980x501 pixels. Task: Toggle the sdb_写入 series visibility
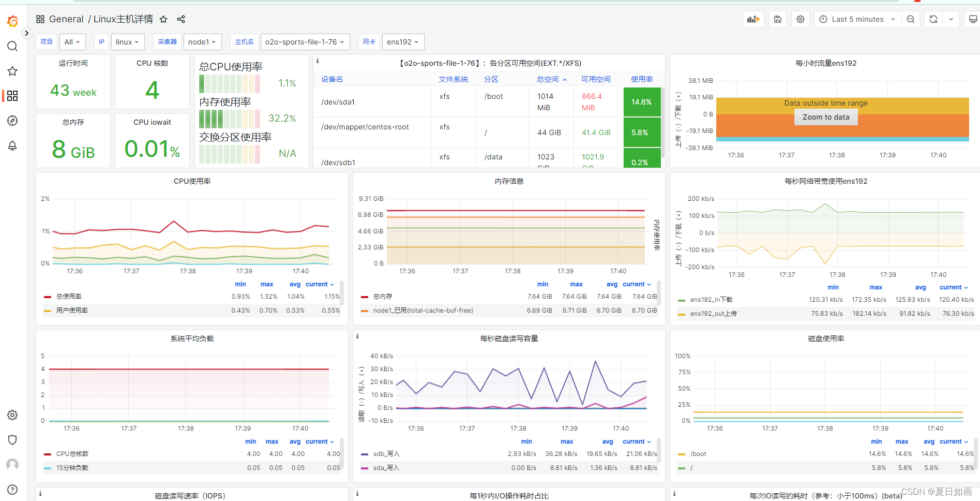386,454
